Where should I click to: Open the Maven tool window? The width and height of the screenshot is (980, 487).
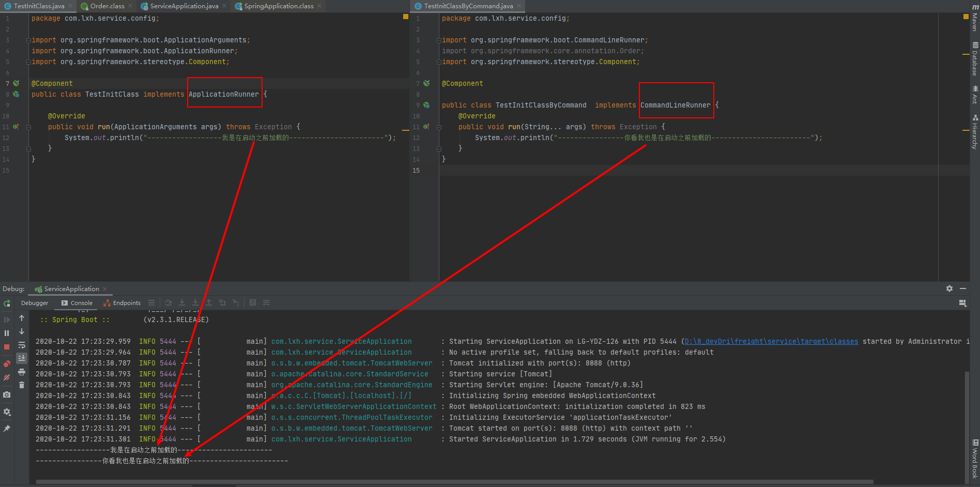tap(975, 18)
